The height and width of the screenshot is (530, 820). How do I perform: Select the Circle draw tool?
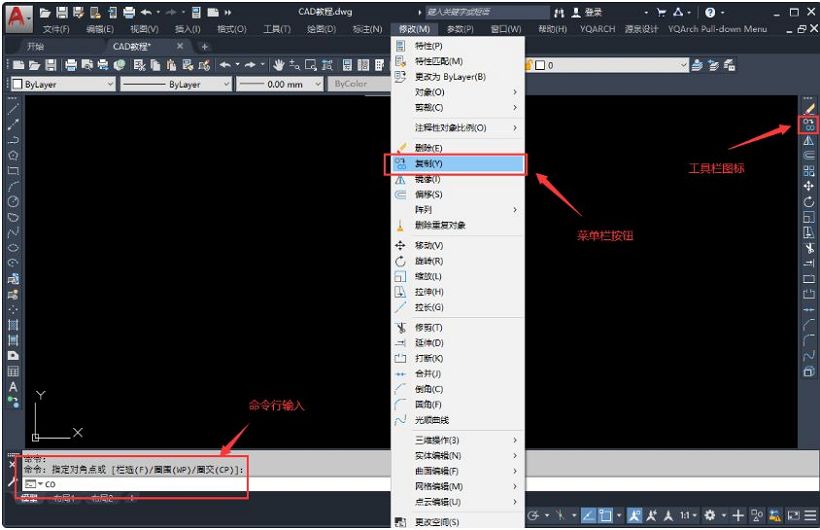coord(13,201)
